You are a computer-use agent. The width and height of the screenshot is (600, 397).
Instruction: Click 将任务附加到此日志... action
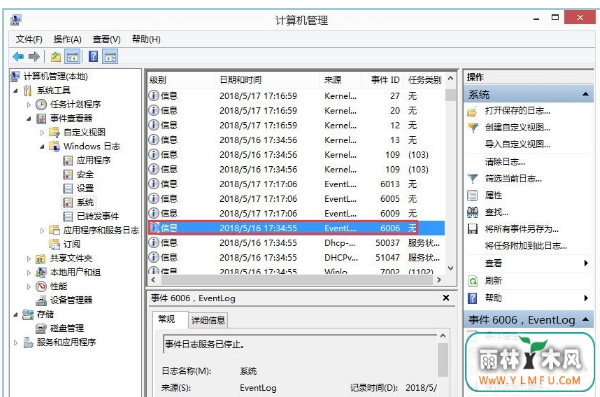click(526, 246)
